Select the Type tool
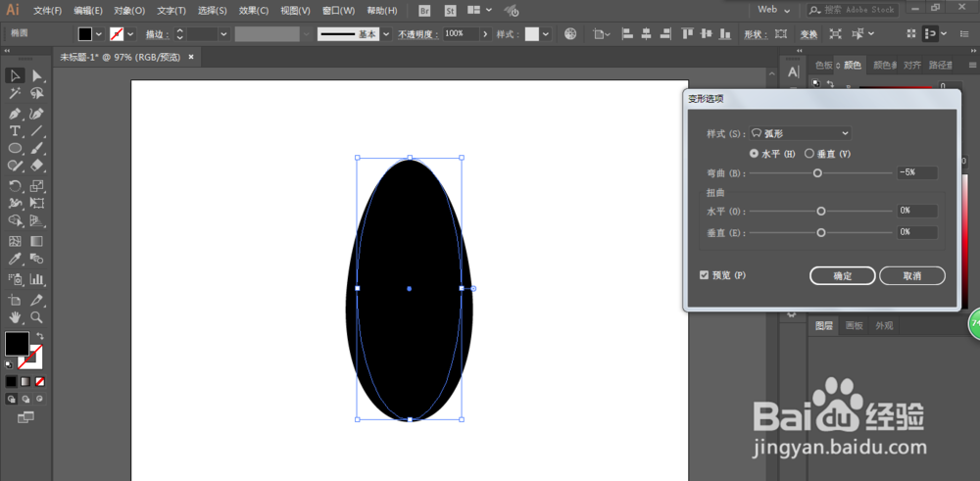 click(x=16, y=131)
